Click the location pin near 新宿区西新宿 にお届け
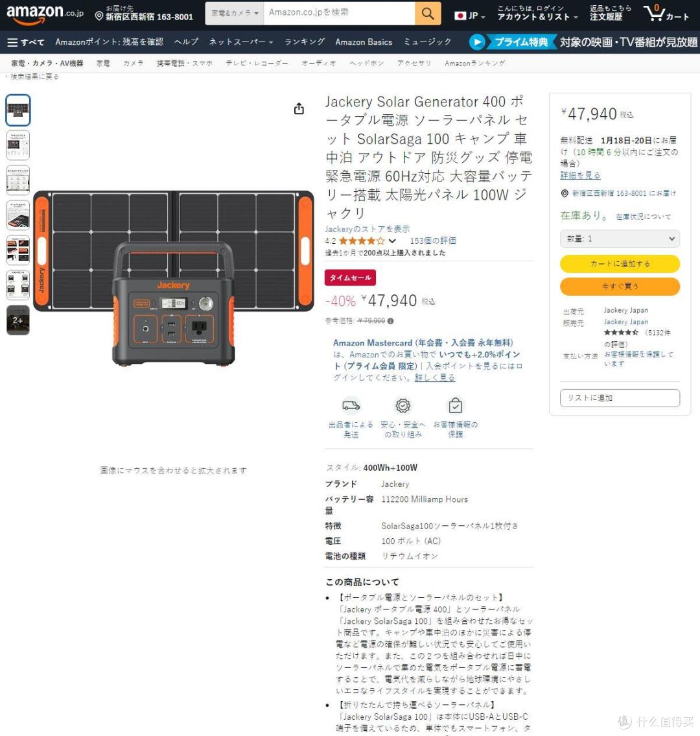Viewport: 700px width, 736px height. pyautogui.click(x=565, y=193)
